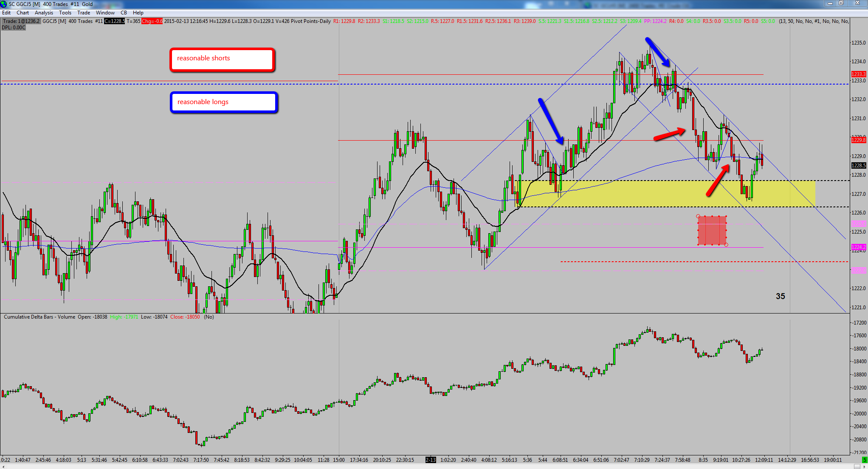Viewport: 868px width, 469px height.
Task: Click the 'S1.5: 1216.8' pivot value
Action: tap(577, 21)
